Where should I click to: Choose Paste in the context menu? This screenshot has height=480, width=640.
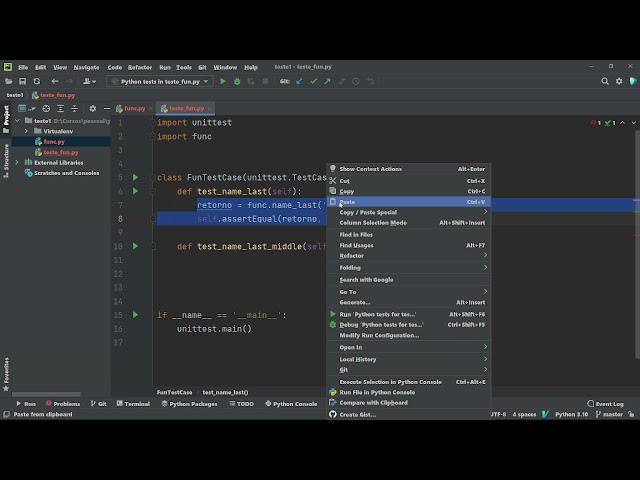tap(409, 202)
